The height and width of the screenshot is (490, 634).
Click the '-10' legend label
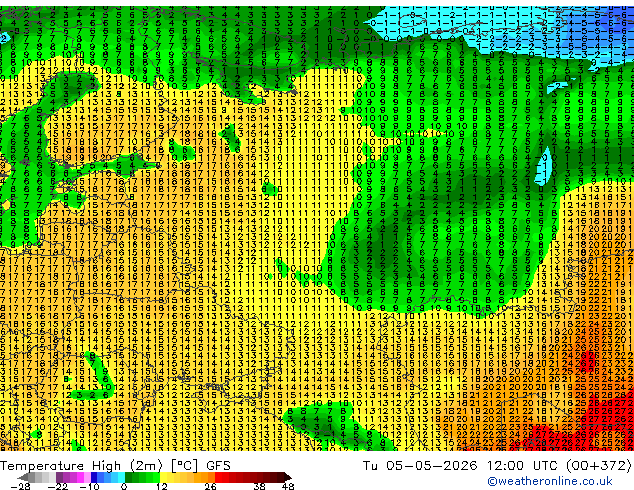(x=89, y=486)
